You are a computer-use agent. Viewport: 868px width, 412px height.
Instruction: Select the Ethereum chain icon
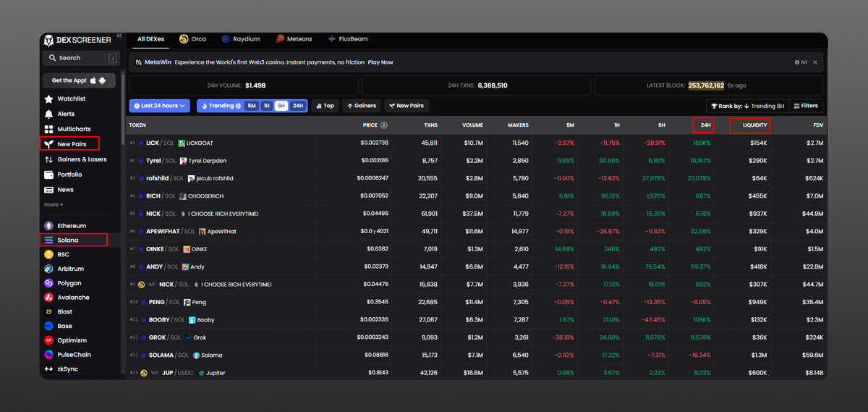49,226
